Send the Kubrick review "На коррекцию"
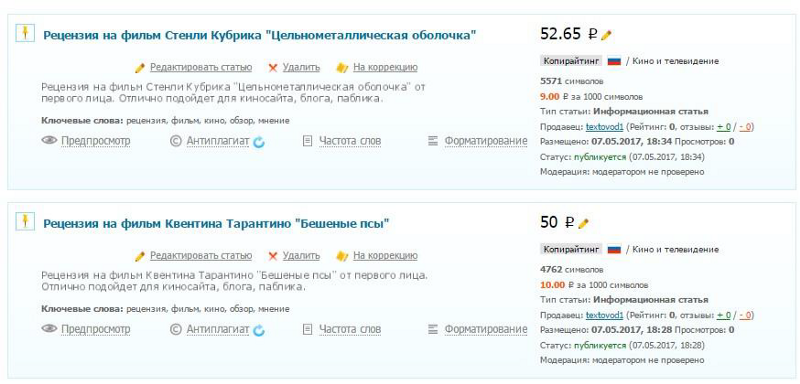Screen dimensions: 800x384 tap(385, 67)
